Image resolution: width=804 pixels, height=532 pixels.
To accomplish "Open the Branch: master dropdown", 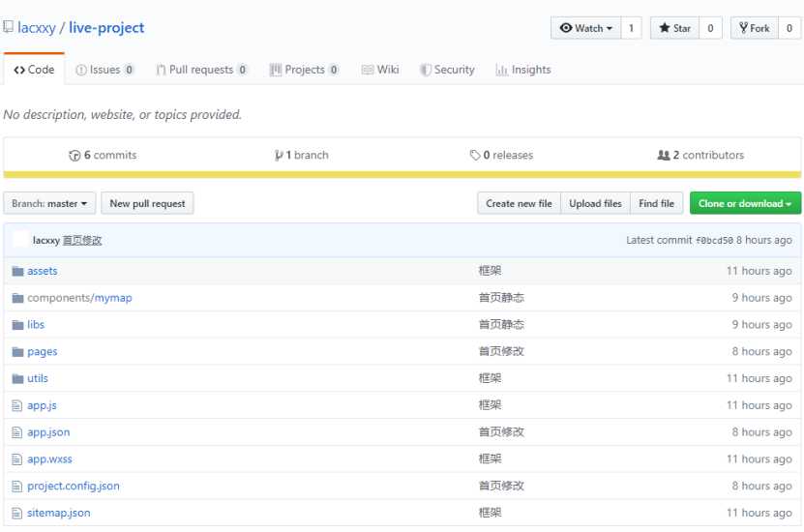I will tap(49, 203).
